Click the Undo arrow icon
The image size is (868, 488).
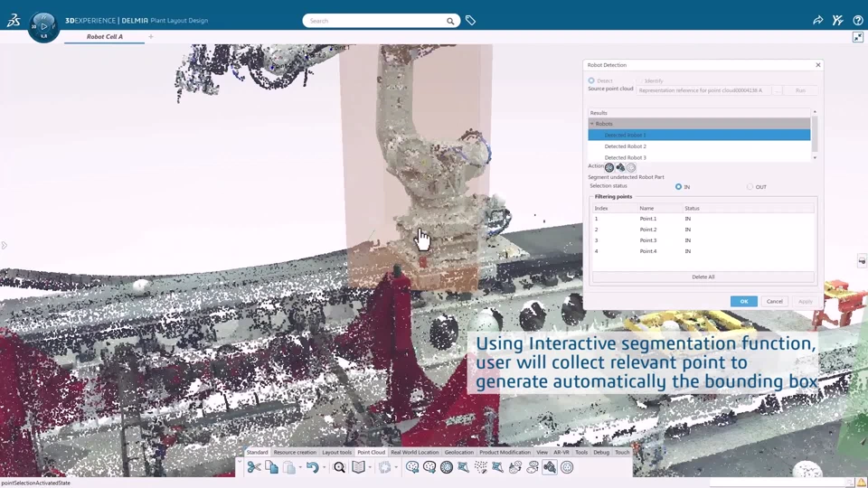pos(311,467)
